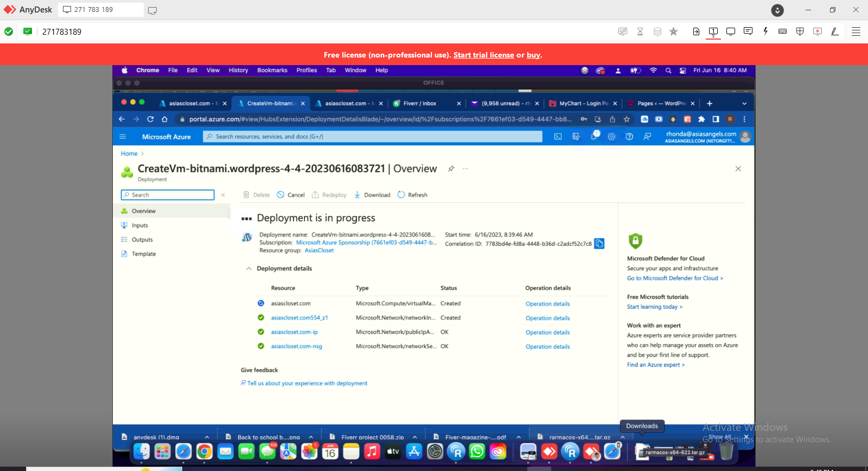
Task: Click the sidebar Search box
Action: coord(168,195)
